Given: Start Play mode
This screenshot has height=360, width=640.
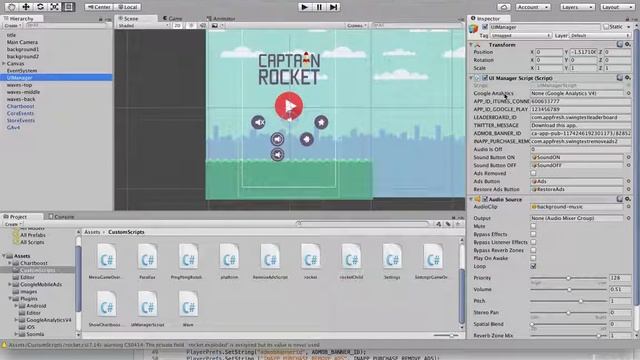Looking at the screenshot, I should (304, 7).
